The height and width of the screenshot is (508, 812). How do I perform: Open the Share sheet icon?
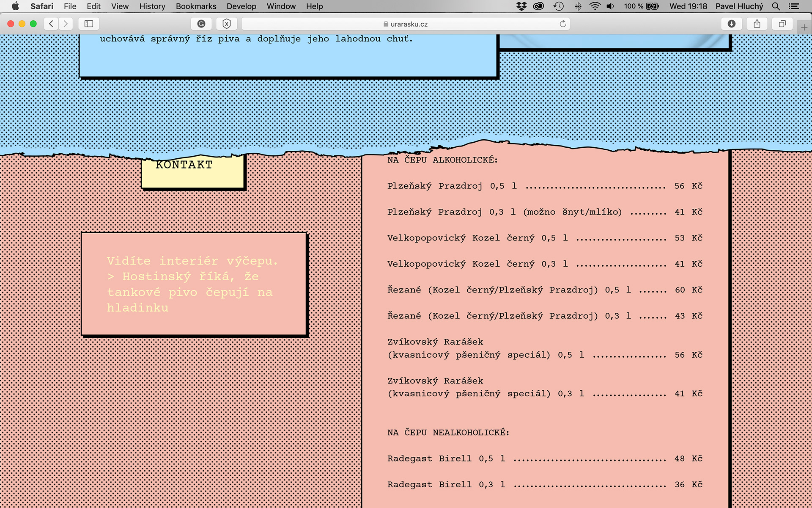coord(757,24)
